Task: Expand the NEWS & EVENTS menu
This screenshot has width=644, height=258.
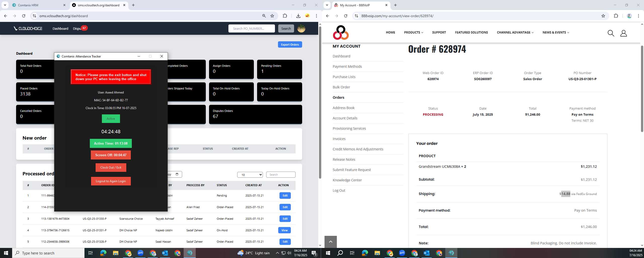Action: (556, 32)
